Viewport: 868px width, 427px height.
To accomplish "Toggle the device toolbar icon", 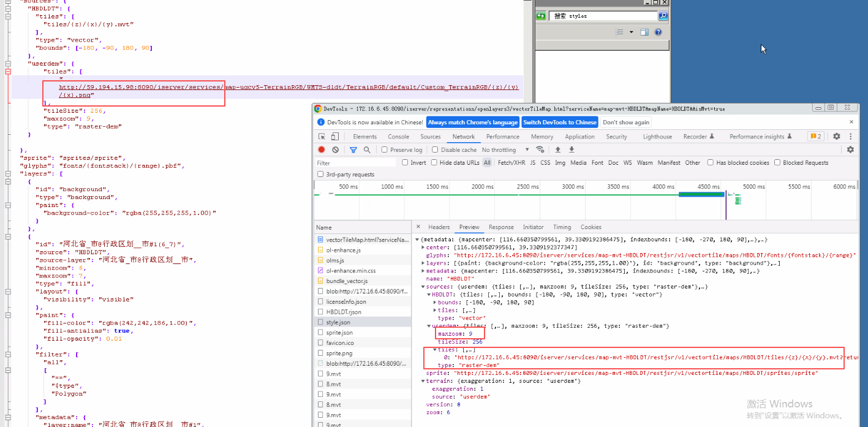I will tap(335, 137).
